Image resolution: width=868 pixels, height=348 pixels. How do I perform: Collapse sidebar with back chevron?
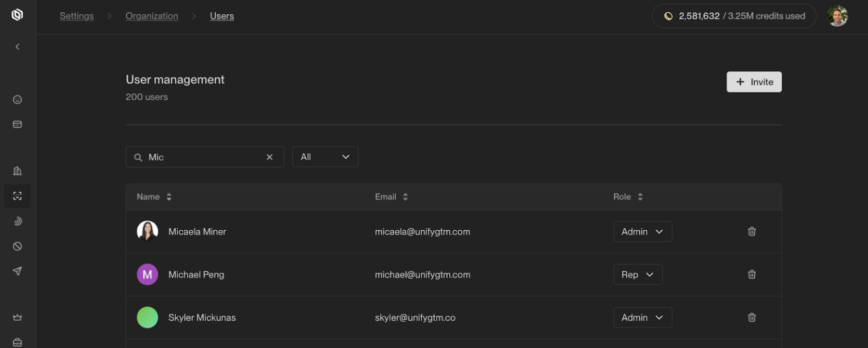click(x=18, y=47)
